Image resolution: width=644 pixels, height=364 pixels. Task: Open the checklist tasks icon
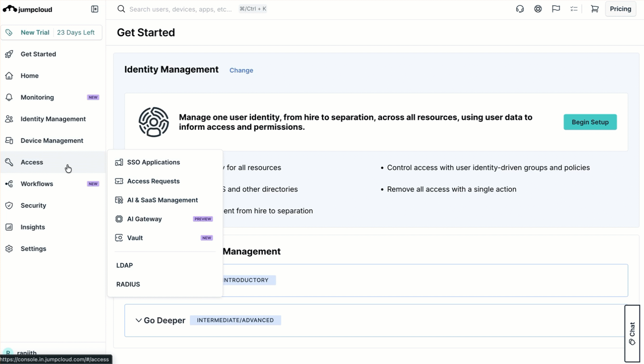[x=574, y=9]
